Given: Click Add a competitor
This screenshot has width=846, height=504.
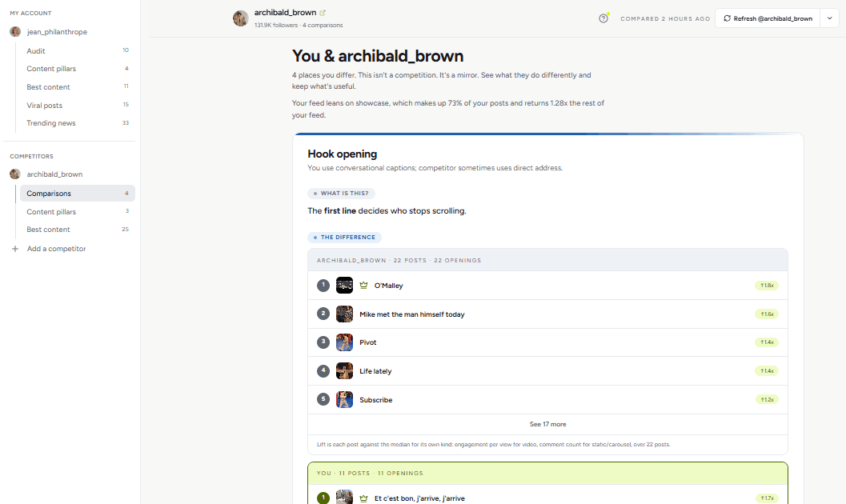Looking at the screenshot, I should (56, 249).
